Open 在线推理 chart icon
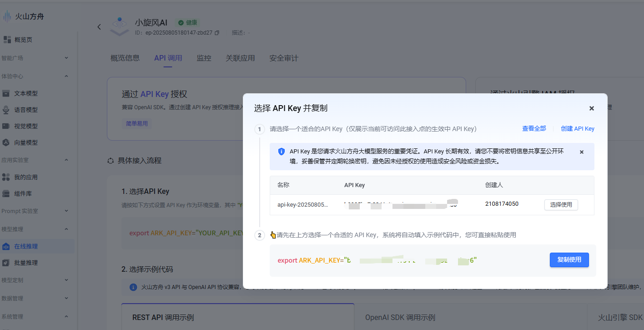 [x=6, y=246]
